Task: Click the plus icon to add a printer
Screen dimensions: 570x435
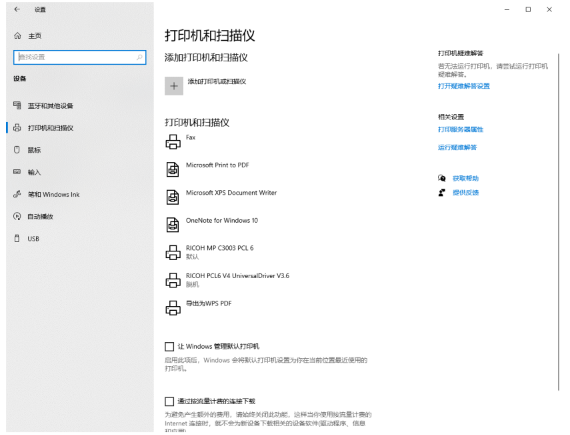Action: (174, 86)
